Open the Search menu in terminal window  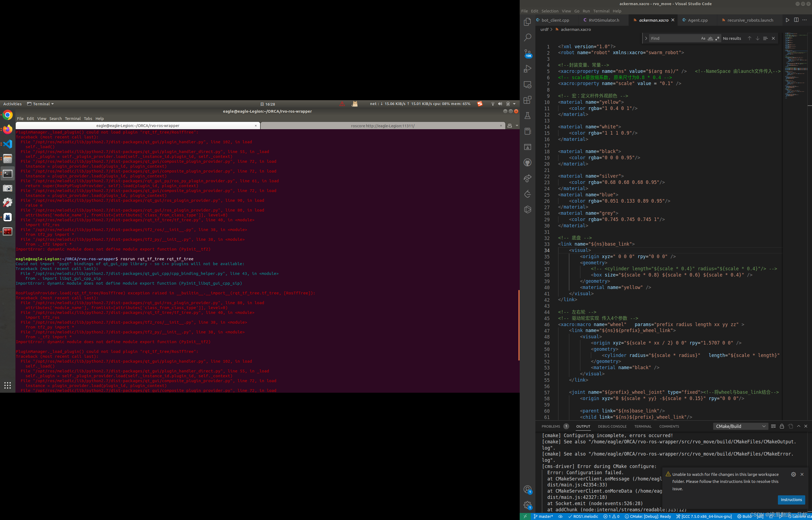pos(55,119)
